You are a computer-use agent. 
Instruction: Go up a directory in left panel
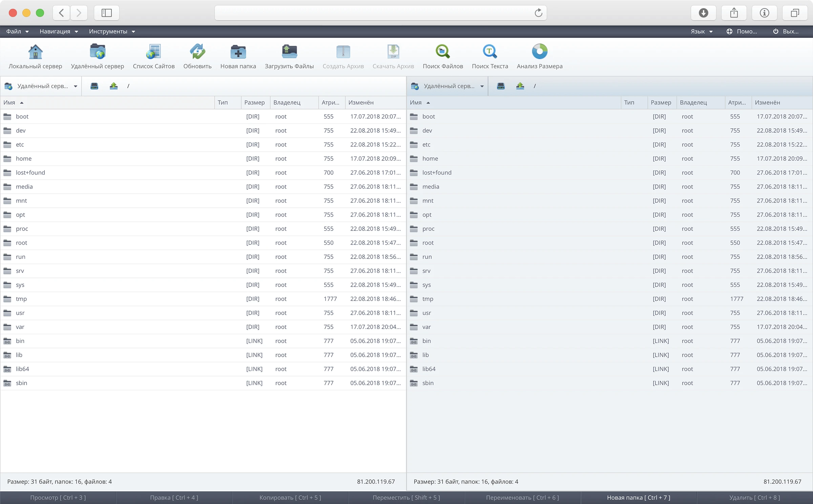(113, 86)
